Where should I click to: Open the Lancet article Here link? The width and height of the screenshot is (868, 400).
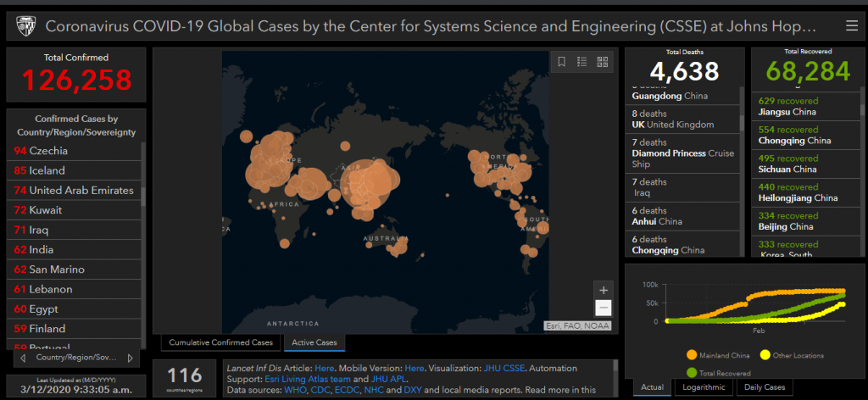(325, 368)
